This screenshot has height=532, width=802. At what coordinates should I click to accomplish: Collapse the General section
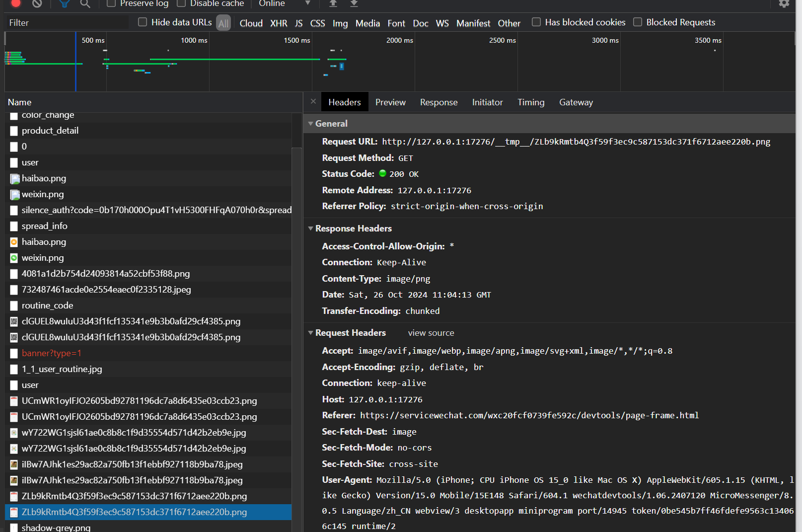310,123
